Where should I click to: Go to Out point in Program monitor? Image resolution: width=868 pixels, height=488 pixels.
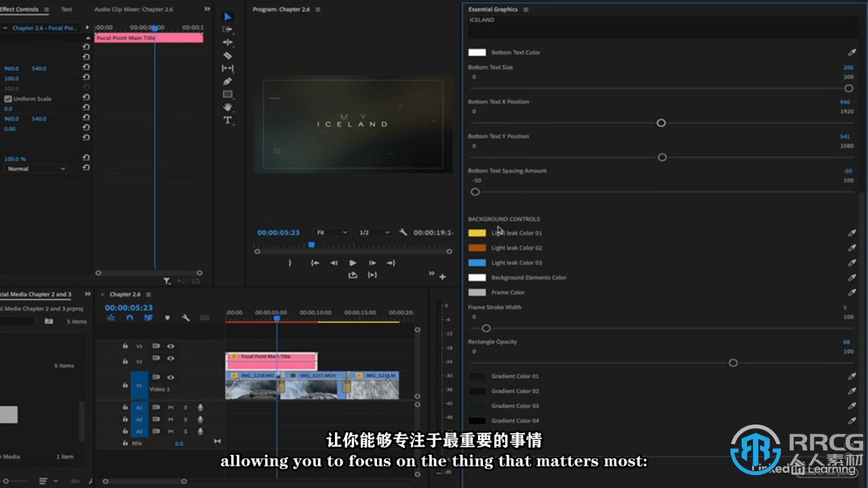pos(391,263)
